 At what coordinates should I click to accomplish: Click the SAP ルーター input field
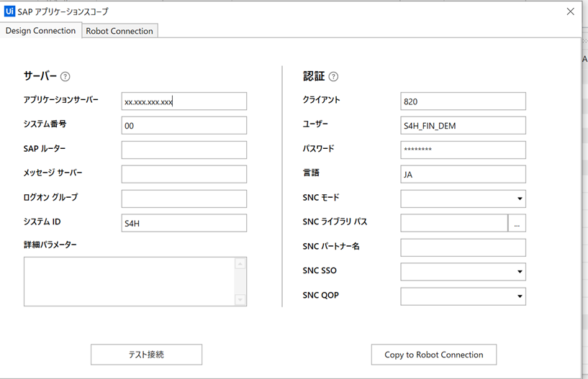pos(184,150)
